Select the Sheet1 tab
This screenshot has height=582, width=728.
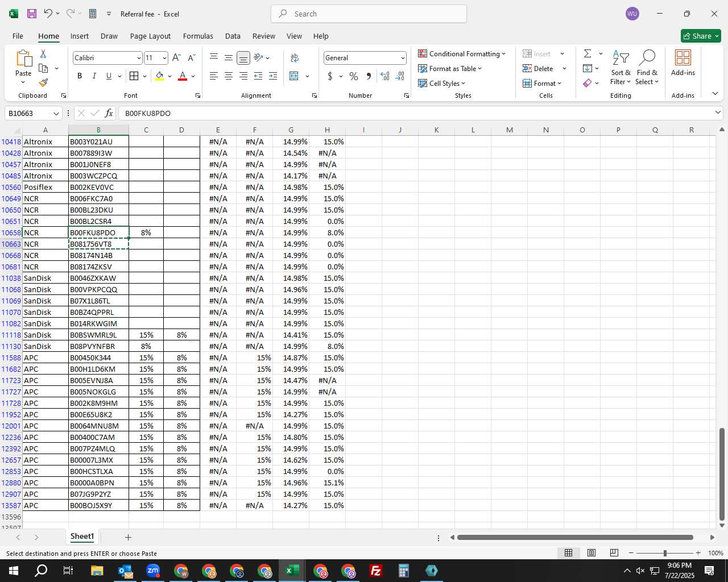pos(82,537)
